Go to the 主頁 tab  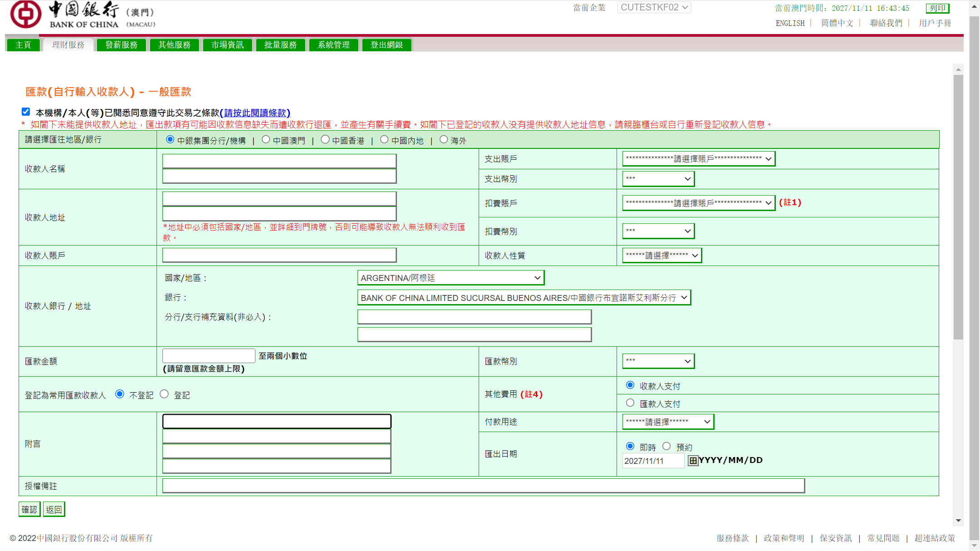23,45
